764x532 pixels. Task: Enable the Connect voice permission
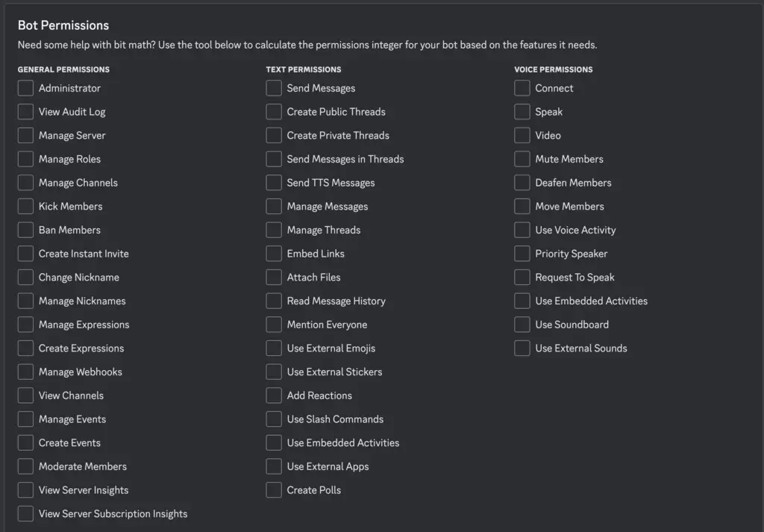522,88
